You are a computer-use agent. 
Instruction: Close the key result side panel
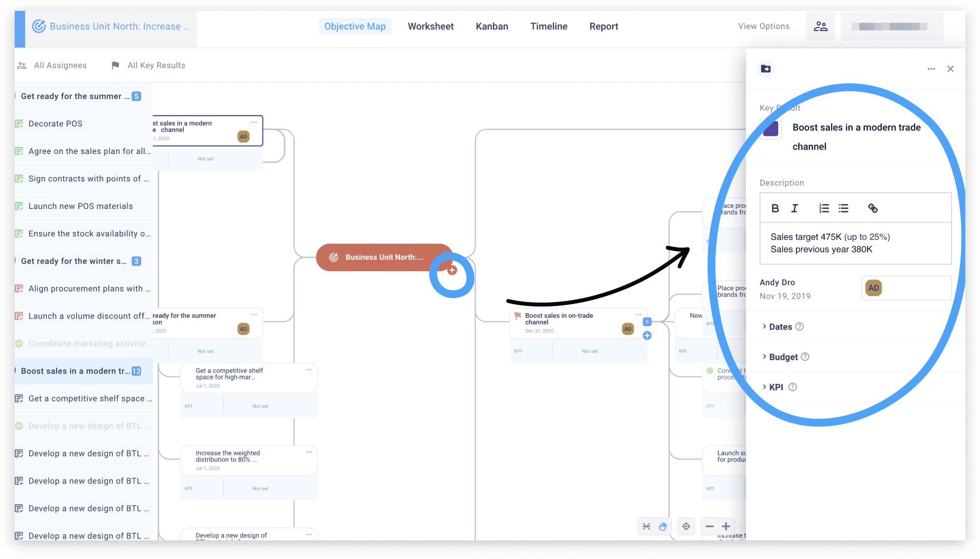(951, 69)
